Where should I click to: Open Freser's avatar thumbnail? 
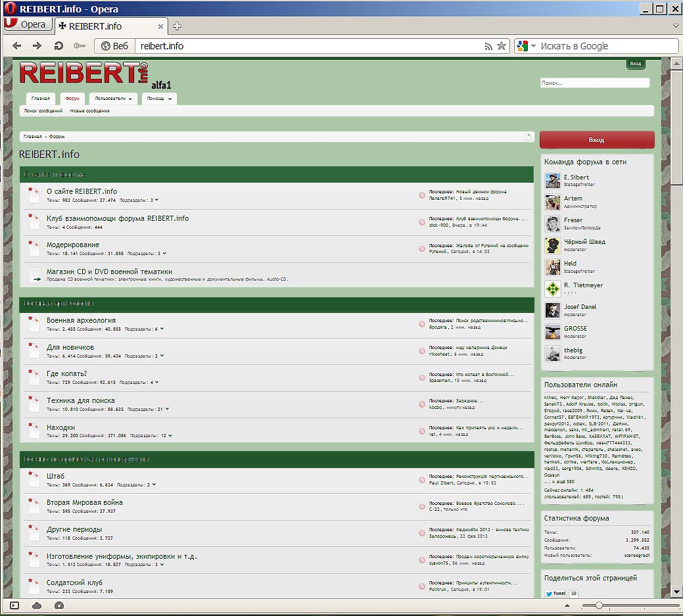(553, 224)
